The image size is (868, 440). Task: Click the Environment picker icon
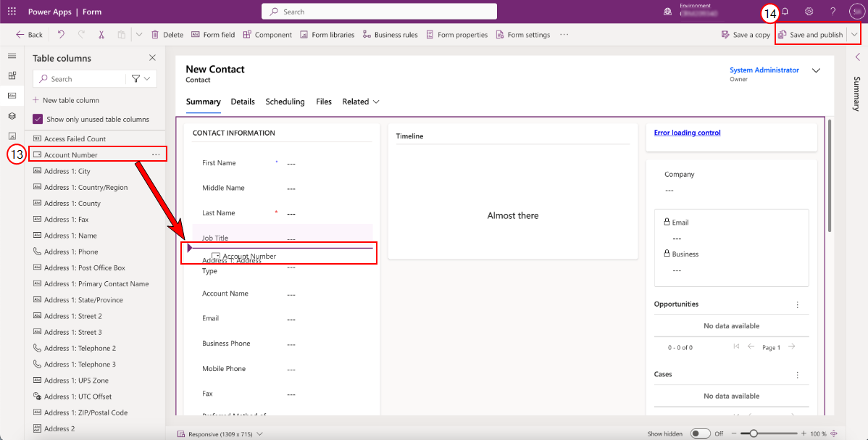point(667,12)
